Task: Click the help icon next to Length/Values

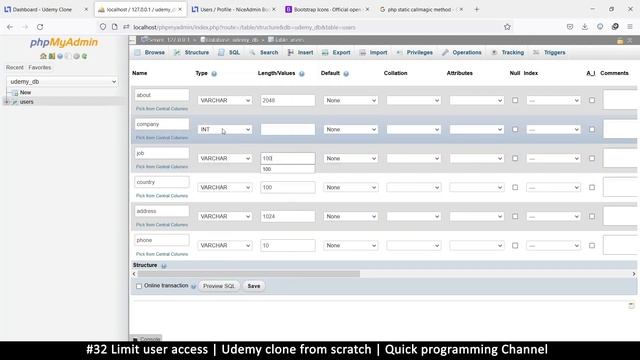Action: pyautogui.click(x=302, y=74)
